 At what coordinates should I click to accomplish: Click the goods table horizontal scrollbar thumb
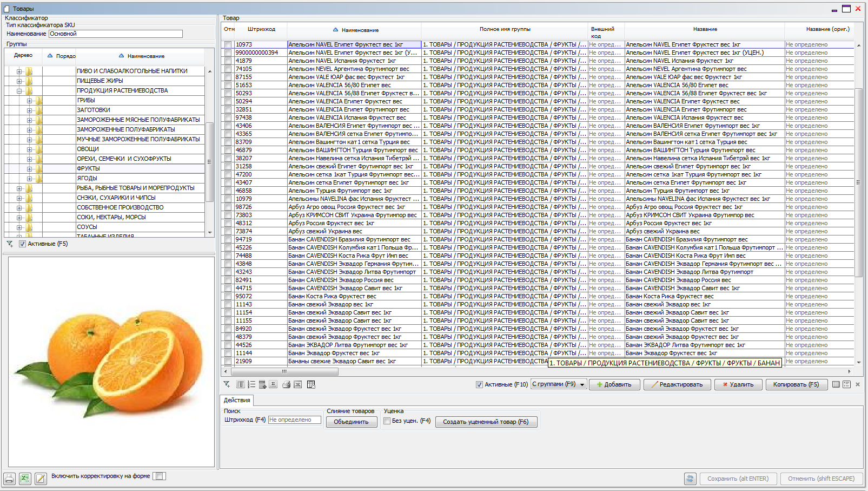click(x=284, y=371)
